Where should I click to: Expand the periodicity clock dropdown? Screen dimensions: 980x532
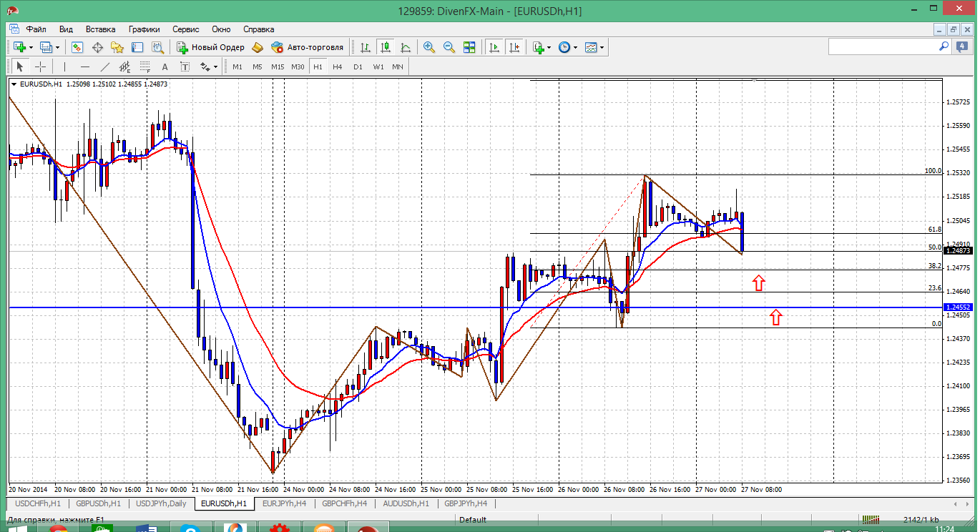567,47
